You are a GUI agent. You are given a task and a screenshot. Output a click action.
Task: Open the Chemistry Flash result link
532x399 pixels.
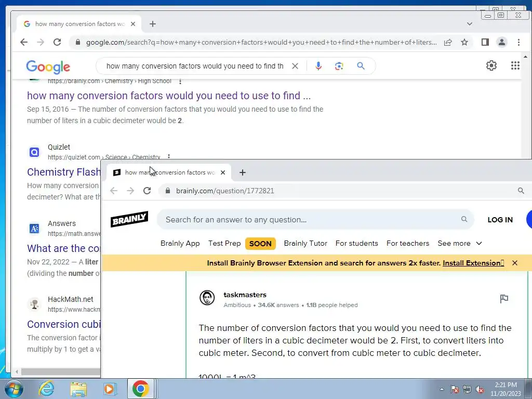pyautogui.click(x=64, y=172)
